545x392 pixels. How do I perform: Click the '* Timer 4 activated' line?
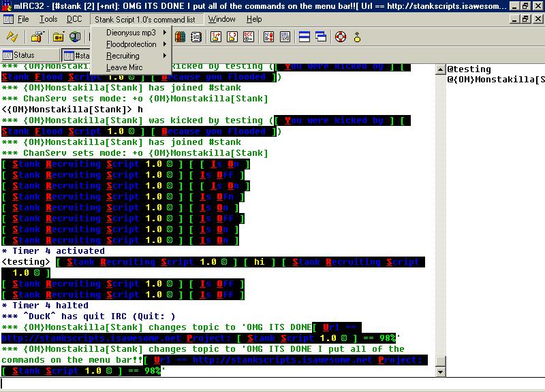pos(53,251)
